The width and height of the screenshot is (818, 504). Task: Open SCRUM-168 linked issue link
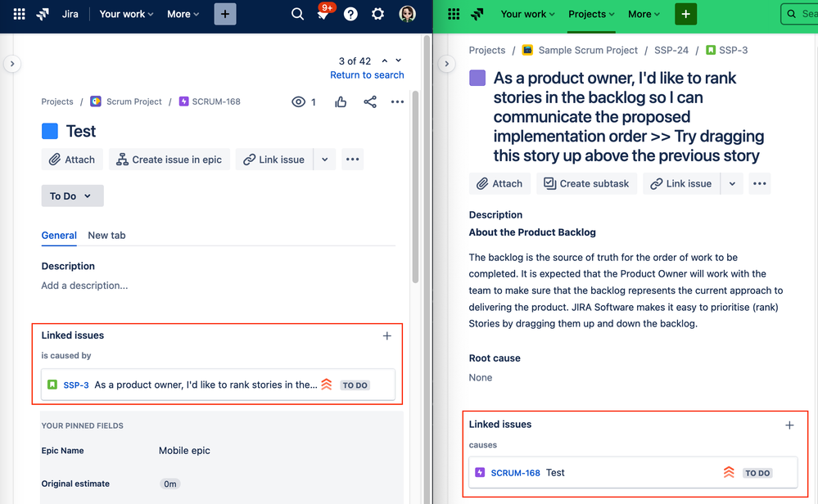pyautogui.click(x=515, y=473)
